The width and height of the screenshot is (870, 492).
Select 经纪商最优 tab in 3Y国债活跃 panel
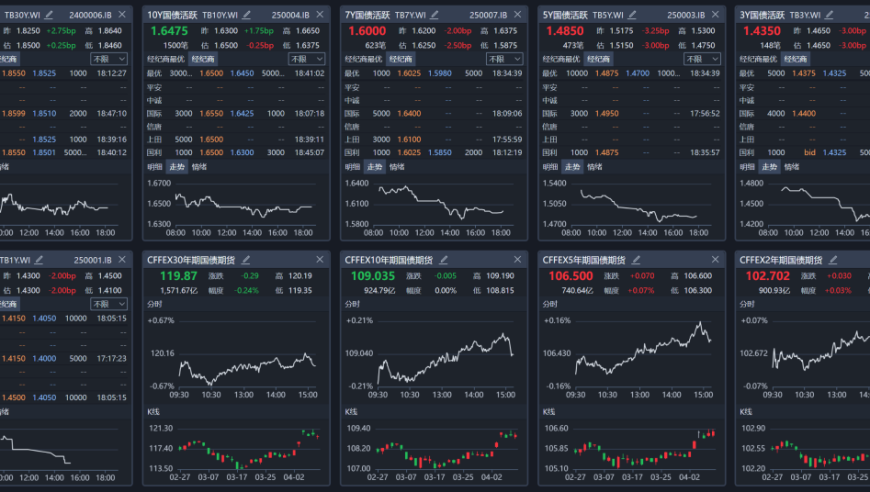[x=758, y=59]
